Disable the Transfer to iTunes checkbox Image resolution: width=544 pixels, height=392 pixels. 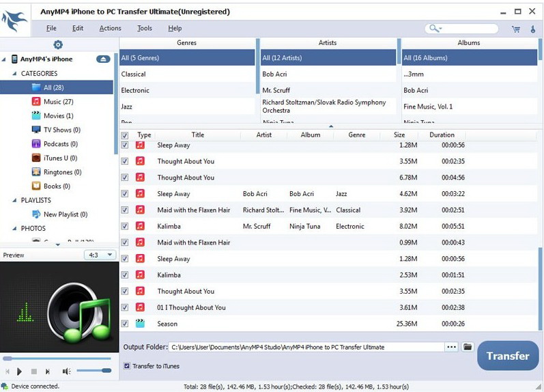click(x=127, y=365)
